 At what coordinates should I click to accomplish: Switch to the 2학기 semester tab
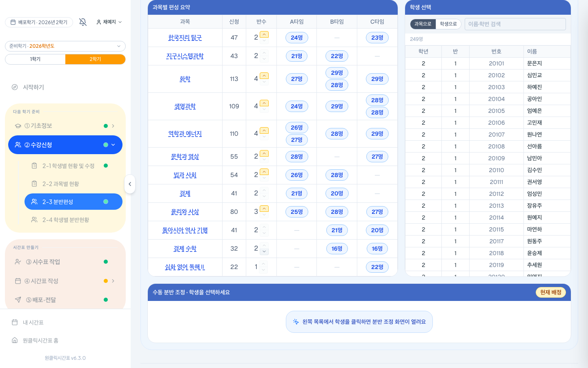click(x=95, y=59)
